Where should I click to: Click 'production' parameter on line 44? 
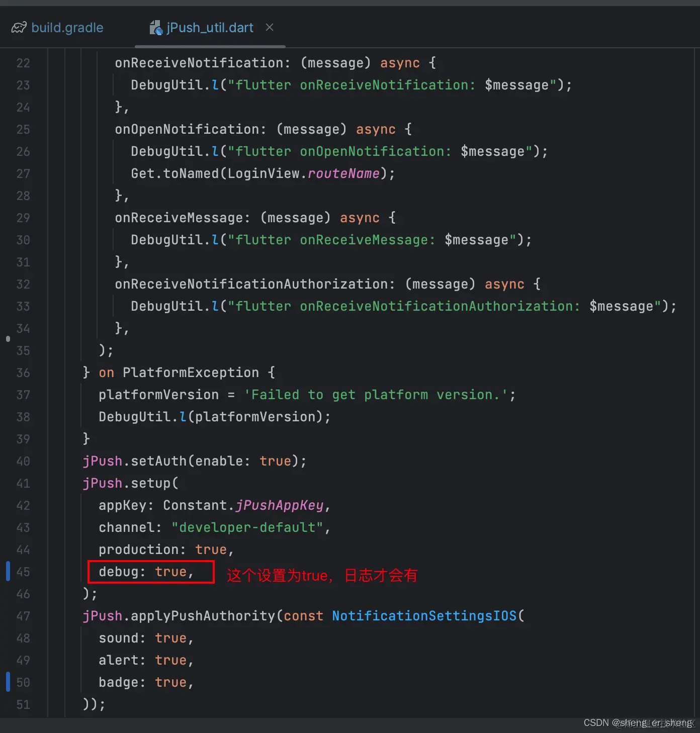click(139, 549)
